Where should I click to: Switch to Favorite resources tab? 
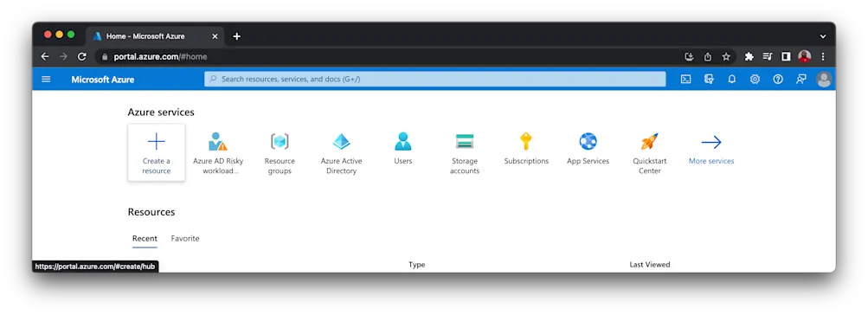tap(185, 239)
